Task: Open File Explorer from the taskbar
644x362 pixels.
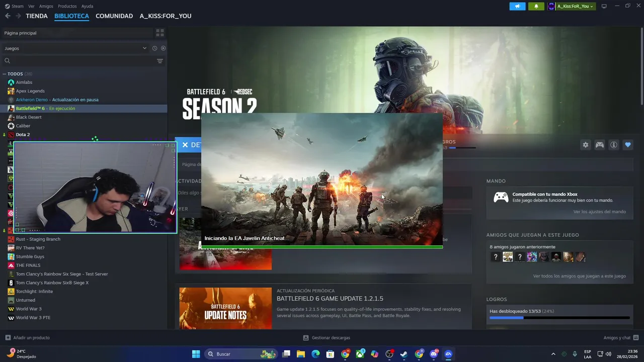Action: point(301,354)
